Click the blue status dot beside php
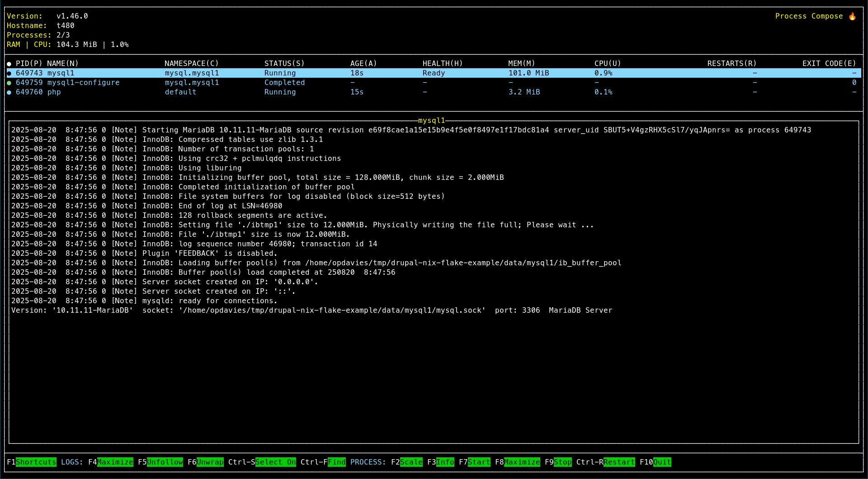 (9, 92)
